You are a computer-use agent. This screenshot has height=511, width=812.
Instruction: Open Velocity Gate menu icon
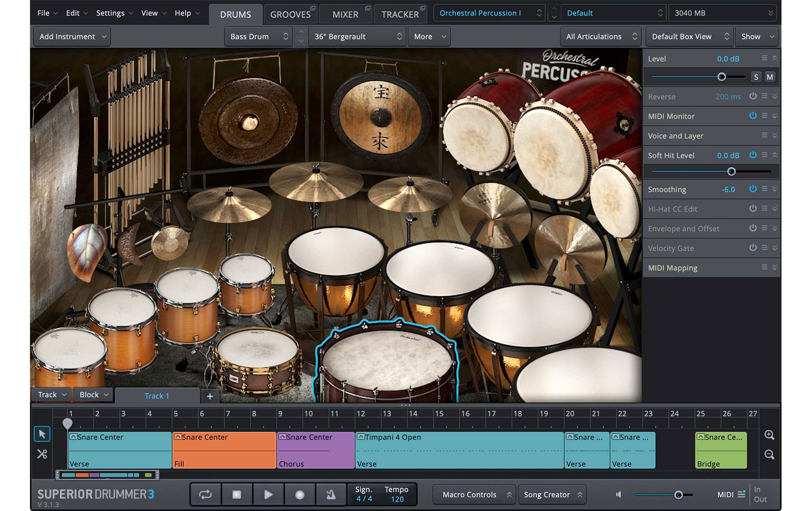(x=764, y=248)
